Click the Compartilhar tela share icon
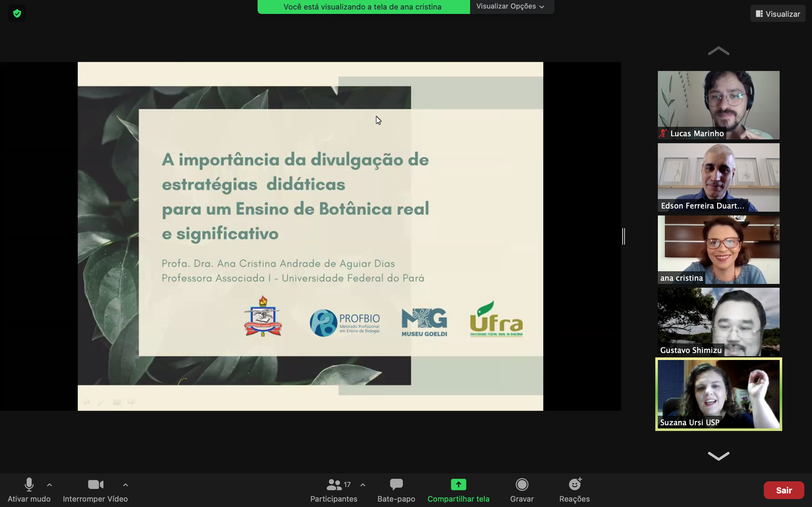Viewport: 812px width, 507px height. [x=458, y=485]
